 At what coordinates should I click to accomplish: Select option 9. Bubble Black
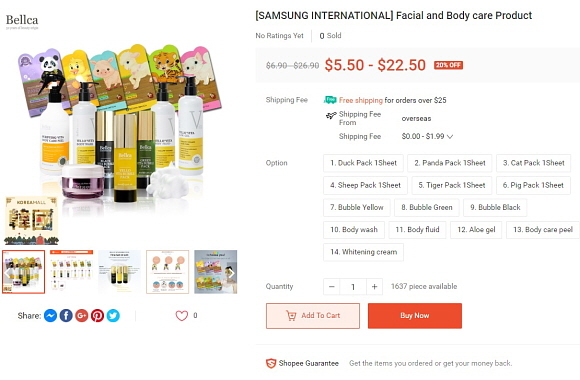(495, 208)
